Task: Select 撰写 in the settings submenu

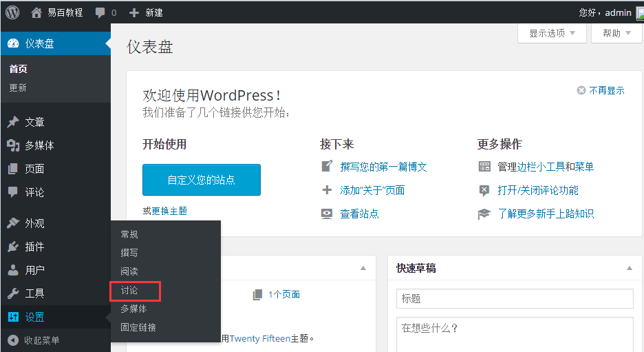Action: coord(129,253)
